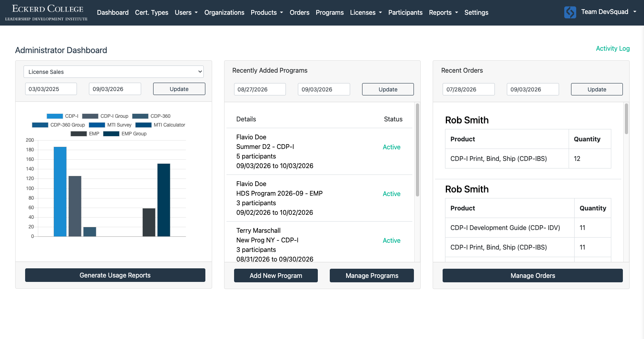Viewport: 644px width, 339px height.
Task: Toggle the CDP-I legend swatch
Action: tap(55, 116)
